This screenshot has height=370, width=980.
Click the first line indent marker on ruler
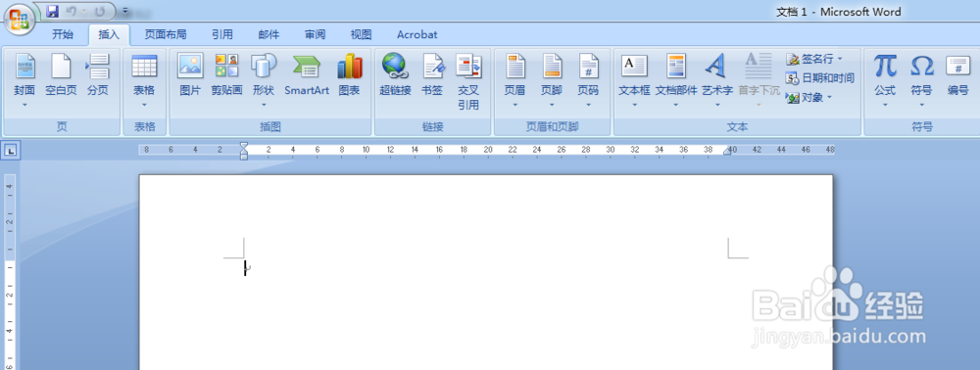click(x=244, y=146)
